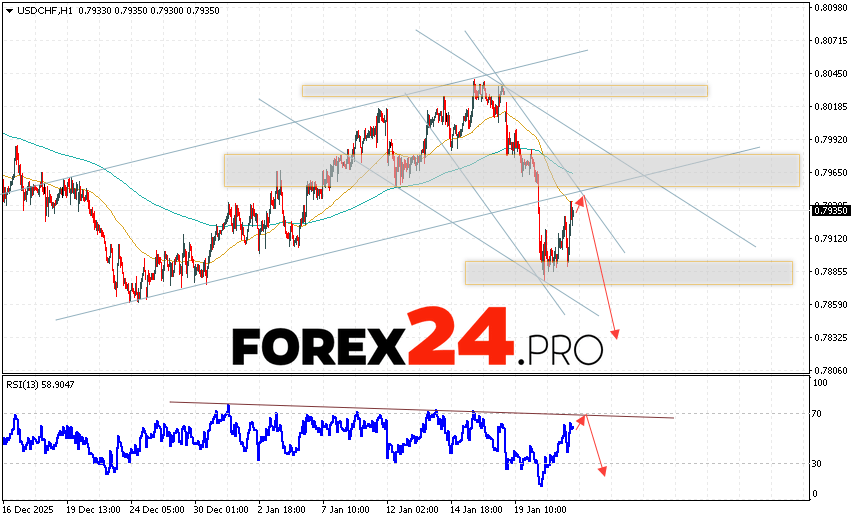The width and height of the screenshot is (855, 521).
Task: Select the brown descending trendline in the RSI panel
Action: tap(420, 409)
